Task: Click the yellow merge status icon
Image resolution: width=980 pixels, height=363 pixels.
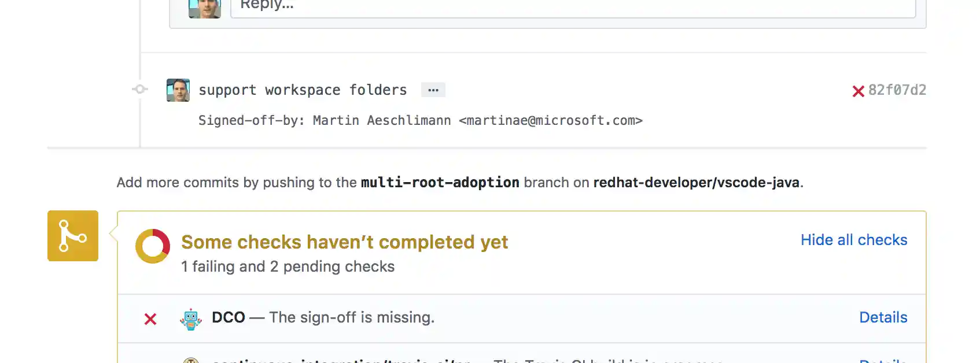Action: (x=73, y=236)
